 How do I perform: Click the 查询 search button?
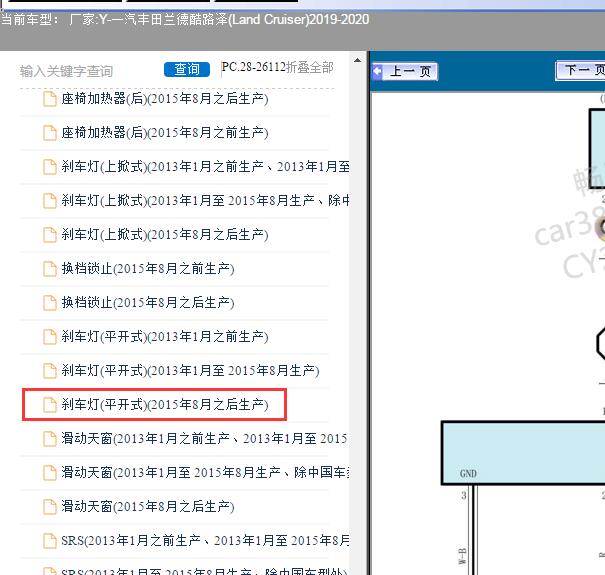tap(187, 69)
